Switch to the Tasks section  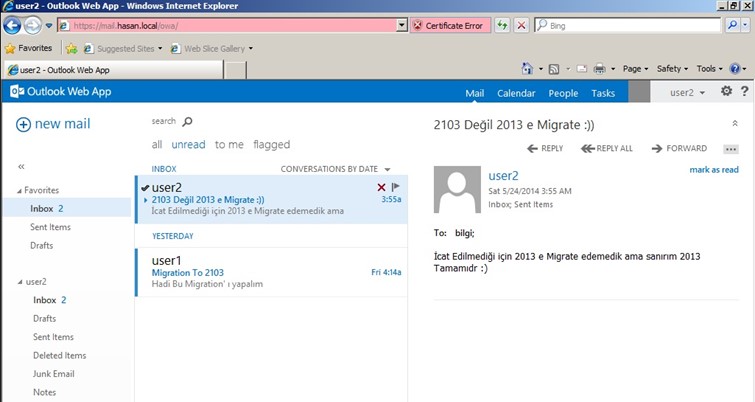(603, 93)
